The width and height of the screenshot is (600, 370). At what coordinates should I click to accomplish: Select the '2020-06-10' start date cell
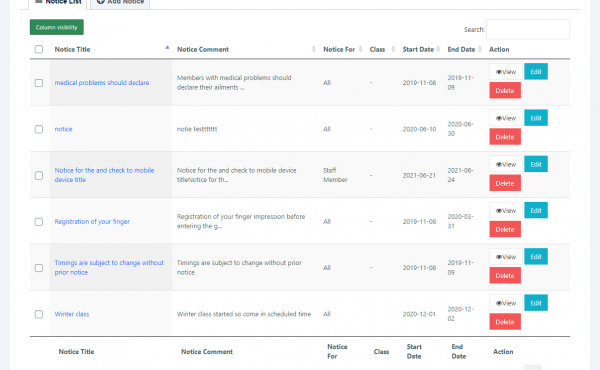(x=419, y=129)
